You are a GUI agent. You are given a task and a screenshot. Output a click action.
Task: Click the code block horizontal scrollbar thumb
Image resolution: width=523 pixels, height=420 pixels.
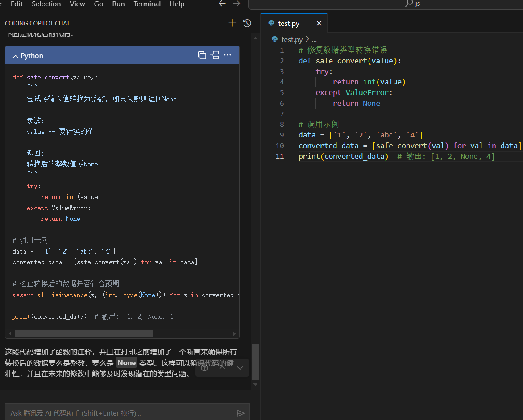[x=83, y=333]
